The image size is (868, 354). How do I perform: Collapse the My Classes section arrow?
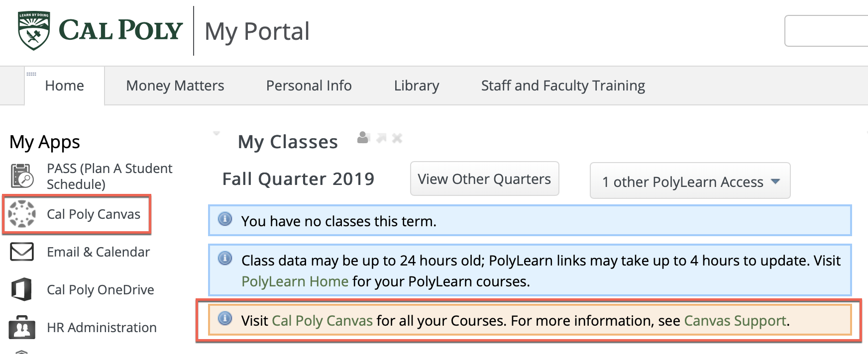(217, 134)
